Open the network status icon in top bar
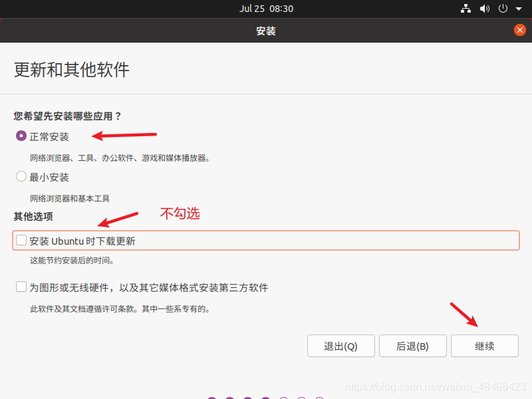 pyautogui.click(x=466, y=9)
